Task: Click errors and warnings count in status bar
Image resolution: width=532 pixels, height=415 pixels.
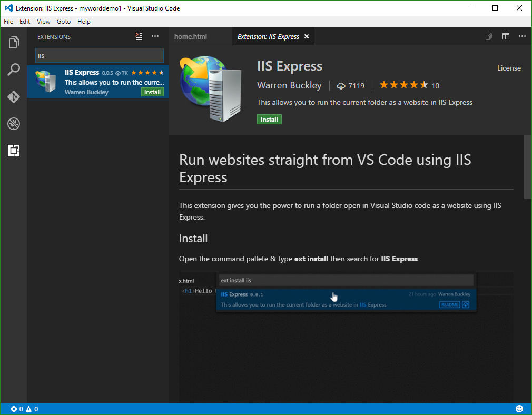Action: point(24,409)
